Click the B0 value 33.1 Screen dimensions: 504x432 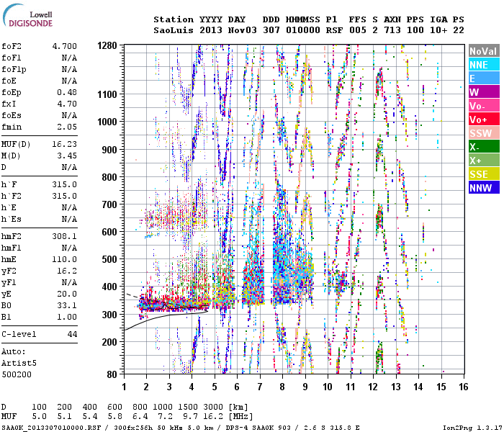pos(67,305)
